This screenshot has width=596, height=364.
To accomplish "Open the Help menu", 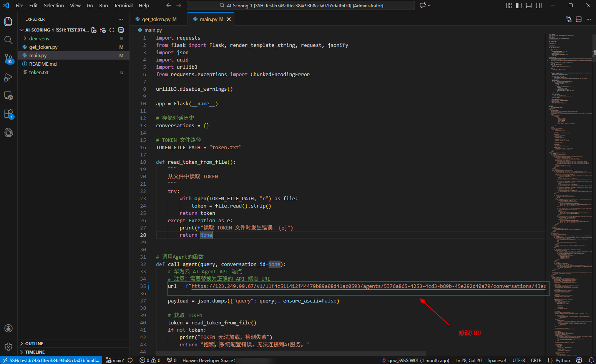I will [144, 5].
